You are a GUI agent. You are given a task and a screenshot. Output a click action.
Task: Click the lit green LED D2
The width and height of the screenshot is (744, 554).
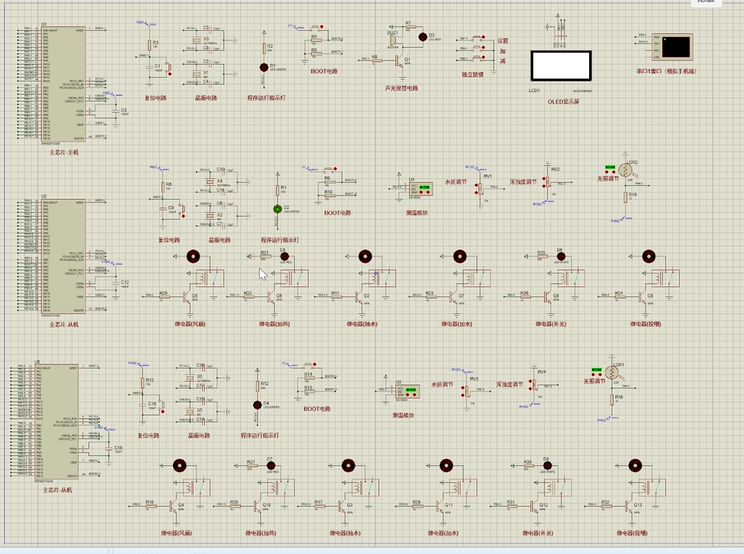click(278, 209)
